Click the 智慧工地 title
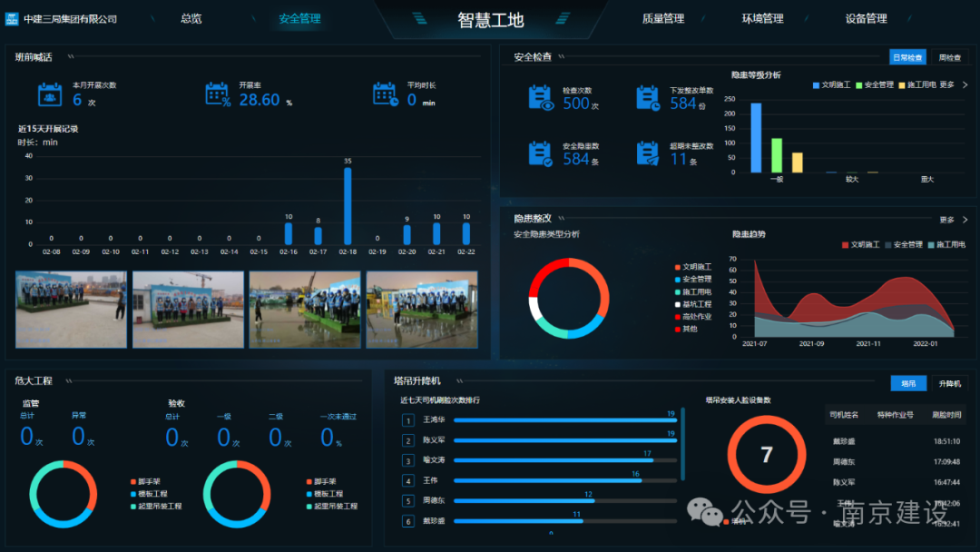Viewport: 980px width, 552px height. [x=491, y=20]
